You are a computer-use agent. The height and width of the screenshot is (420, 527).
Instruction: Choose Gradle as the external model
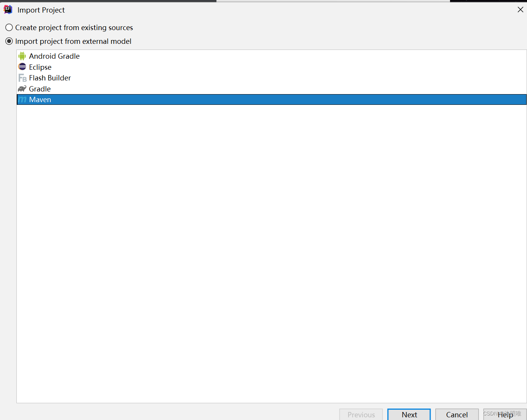click(40, 88)
